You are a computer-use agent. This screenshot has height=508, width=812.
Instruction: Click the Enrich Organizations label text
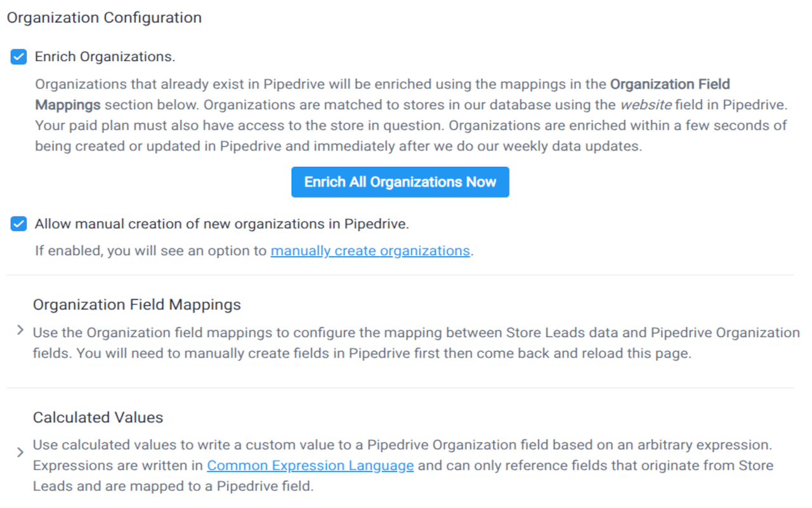point(105,57)
